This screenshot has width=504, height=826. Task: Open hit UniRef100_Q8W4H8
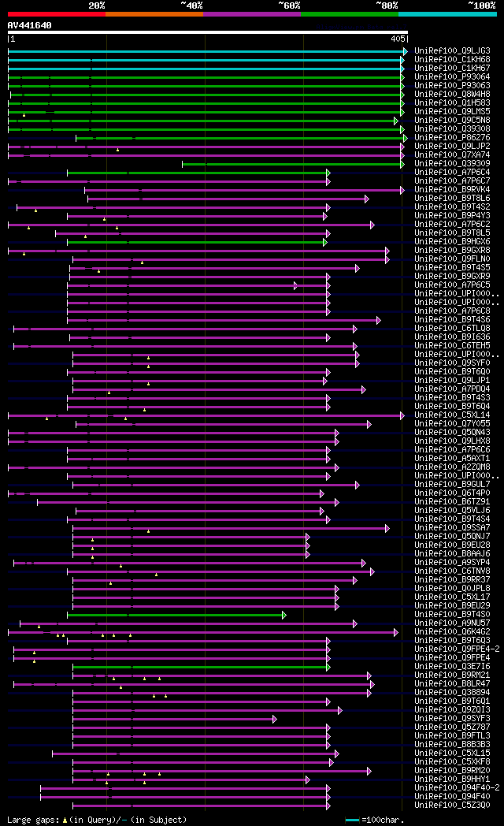click(x=452, y=95)
